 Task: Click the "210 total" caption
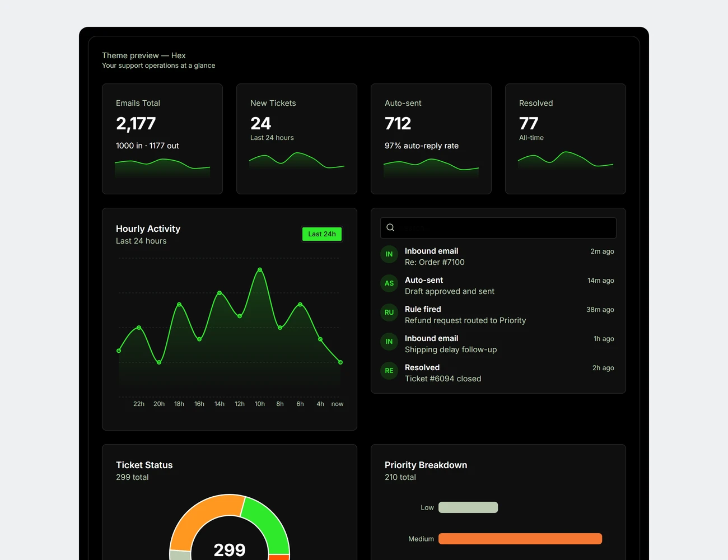(400, 477)
